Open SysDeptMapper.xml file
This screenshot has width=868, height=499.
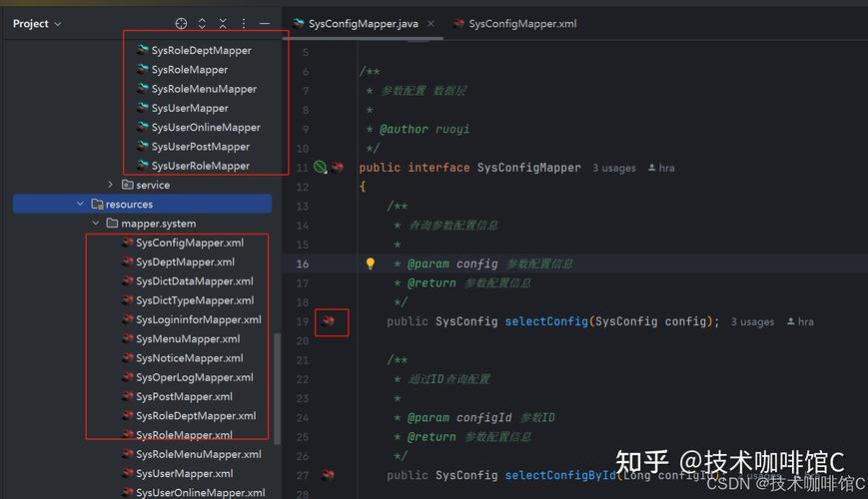[185, 262]
